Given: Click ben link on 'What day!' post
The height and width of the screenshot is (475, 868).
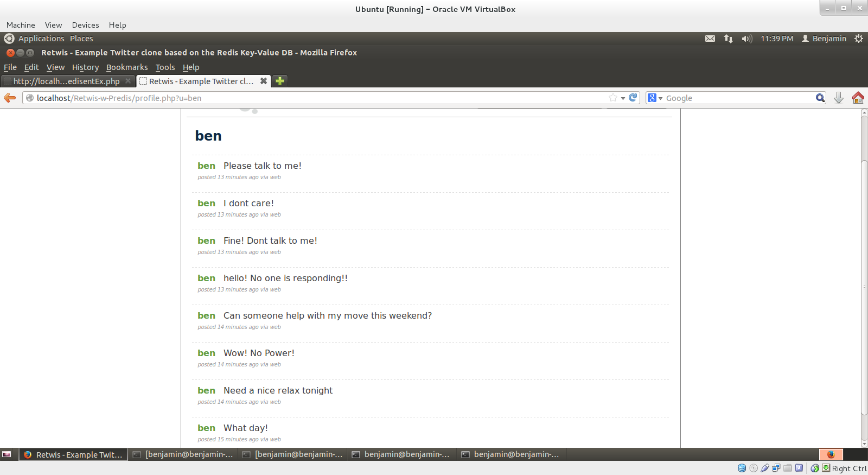Looking at the screenshot, I should click(x=206, y=428).
